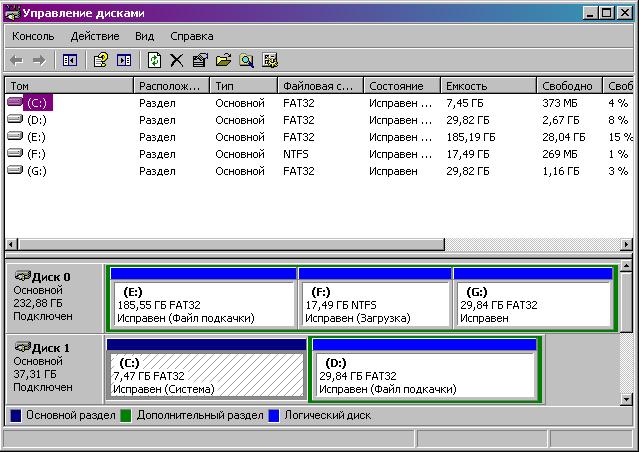Click the 185,19 ГБ capacity cell
Viewport: 639px width, 452px height.
(471, 137)
